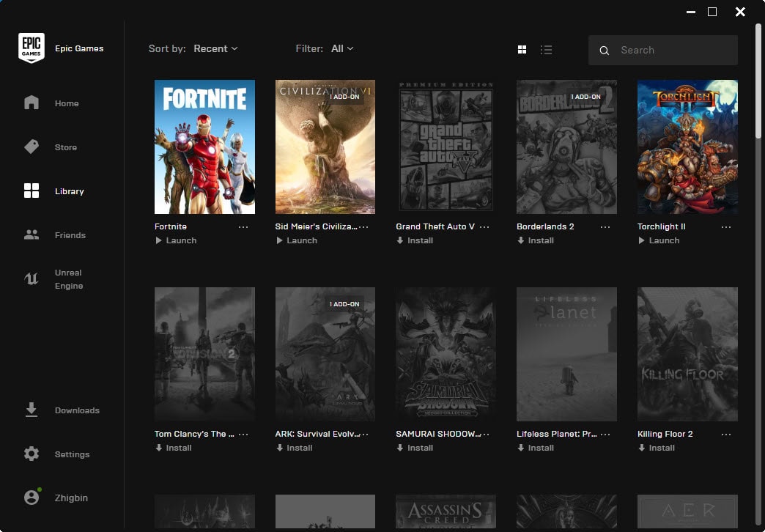Install SAMURAI SHODOWN collection
765x532 pixels.
(415, 448)
